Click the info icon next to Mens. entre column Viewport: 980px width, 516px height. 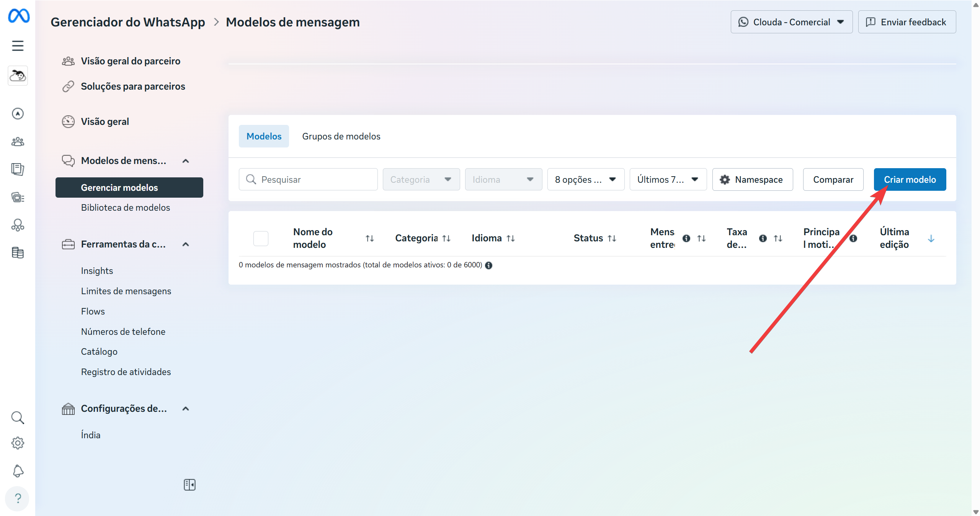(x=686, y=238)
